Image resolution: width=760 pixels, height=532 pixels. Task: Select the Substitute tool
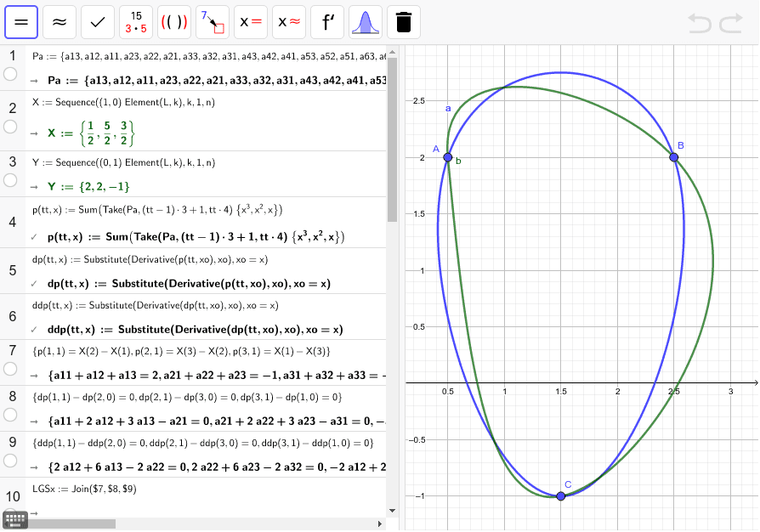pos(213,22)
